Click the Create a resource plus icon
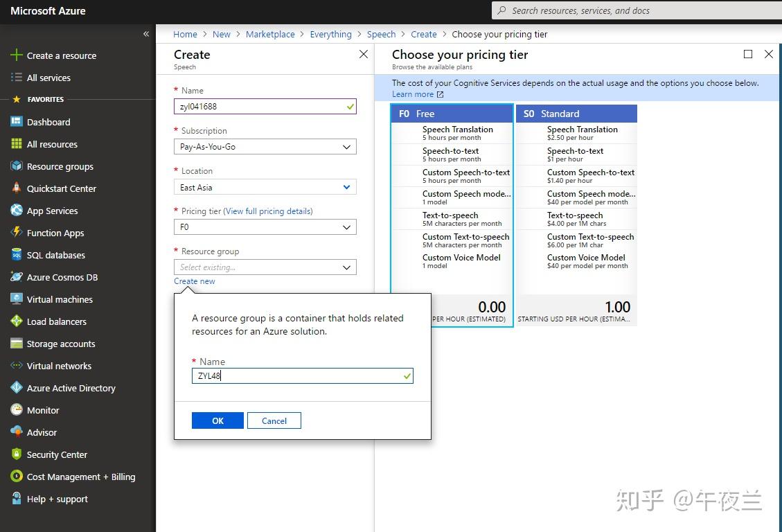 click(x=17, y=55)
